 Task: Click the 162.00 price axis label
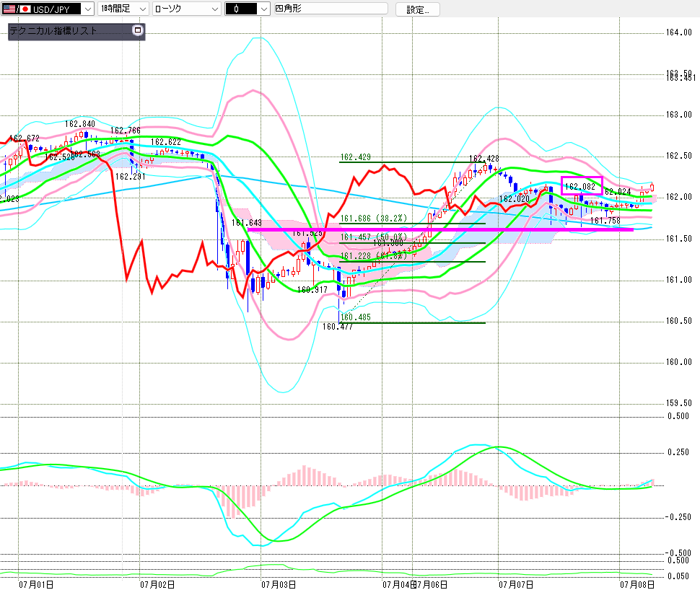(678, 197)
